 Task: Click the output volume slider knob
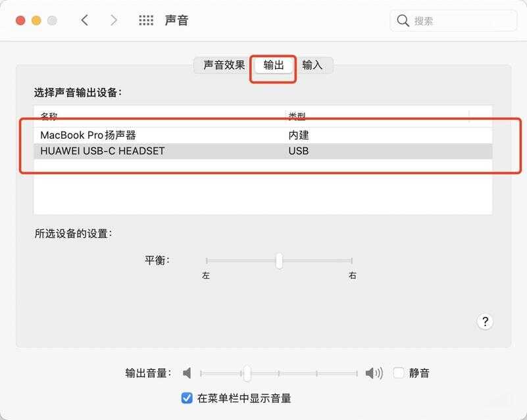[247, 373]
